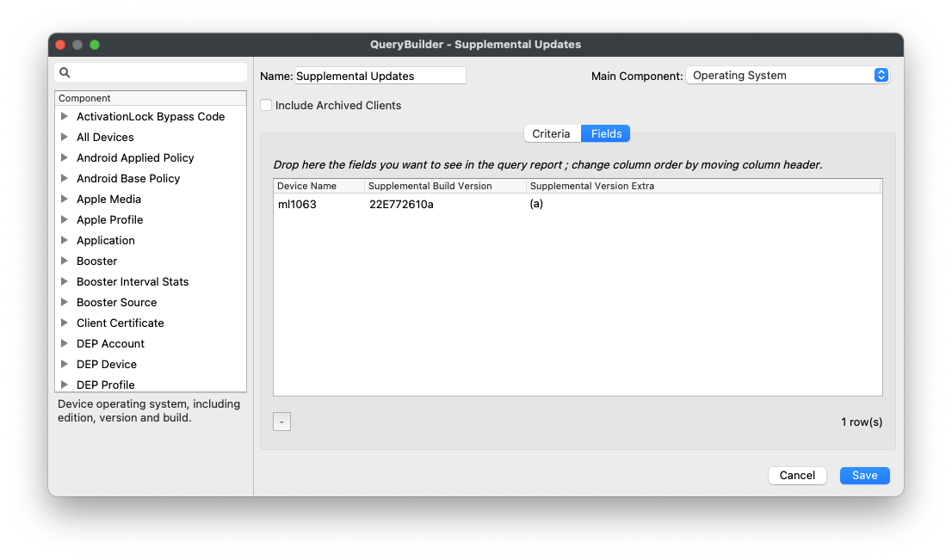Select the Application label

(106, 240)
